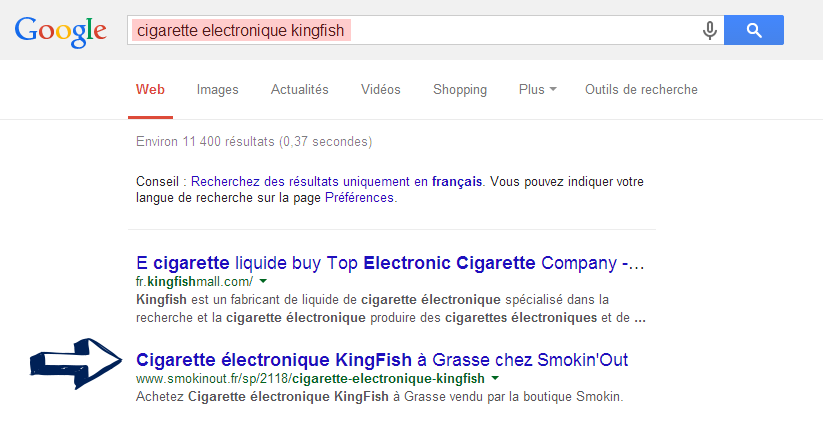Viewport: 823px width, 421px height.
Task: Click the blue magnifier search button
Action: pos(753,31)
